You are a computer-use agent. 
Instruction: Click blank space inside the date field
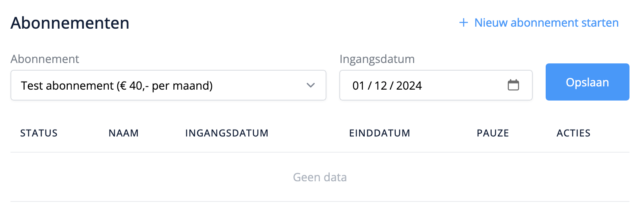point(463,86)
